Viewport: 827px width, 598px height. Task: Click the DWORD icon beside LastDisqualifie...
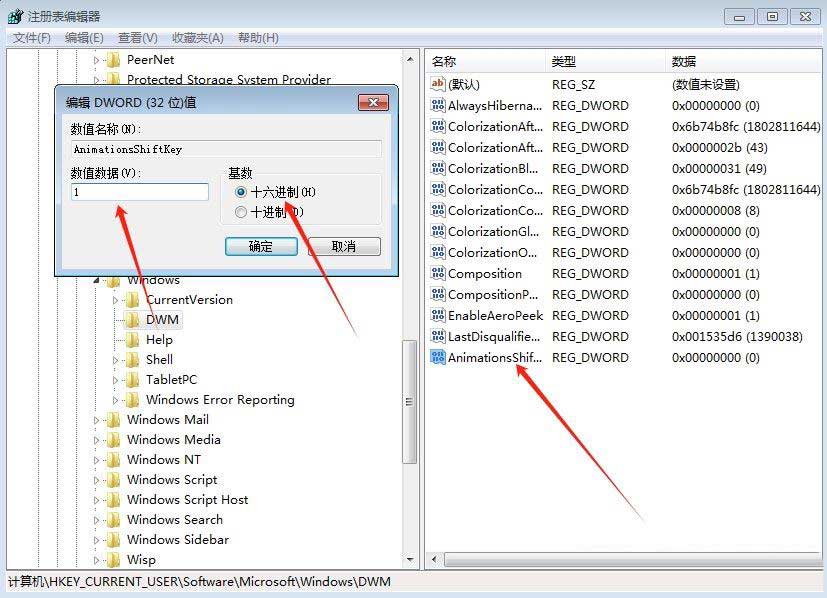438,336
